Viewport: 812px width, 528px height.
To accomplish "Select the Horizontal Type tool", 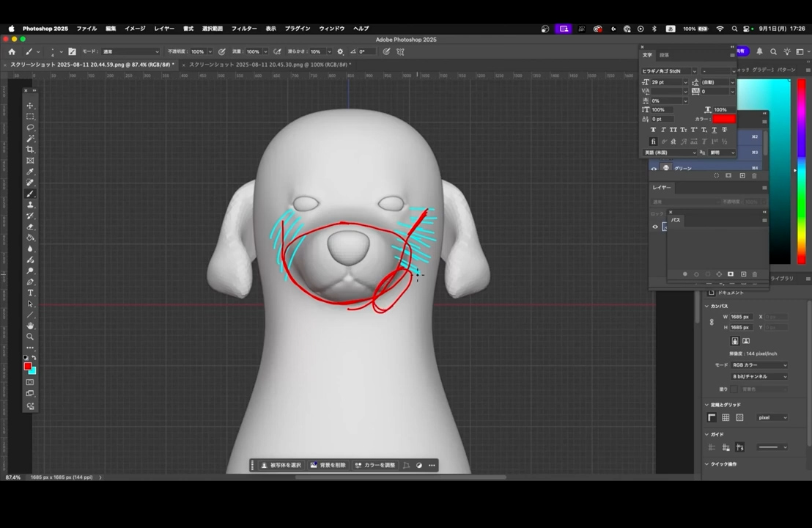I will [30, 293].
